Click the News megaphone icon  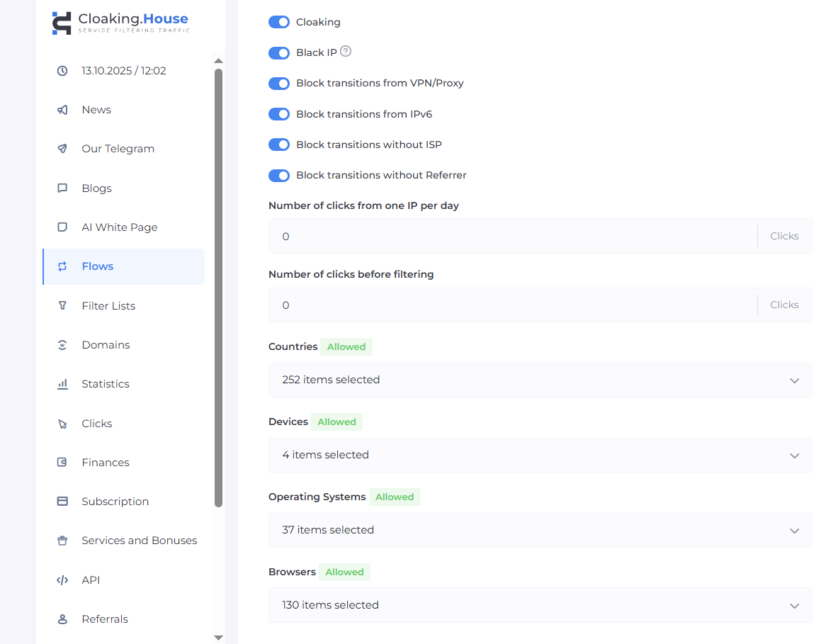point(62,110)
